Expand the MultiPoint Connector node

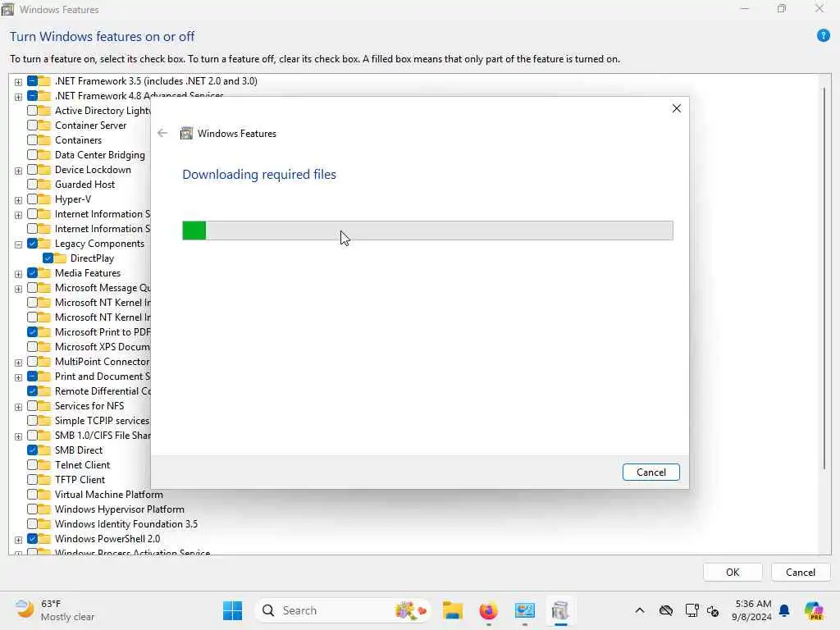(18, 363)
